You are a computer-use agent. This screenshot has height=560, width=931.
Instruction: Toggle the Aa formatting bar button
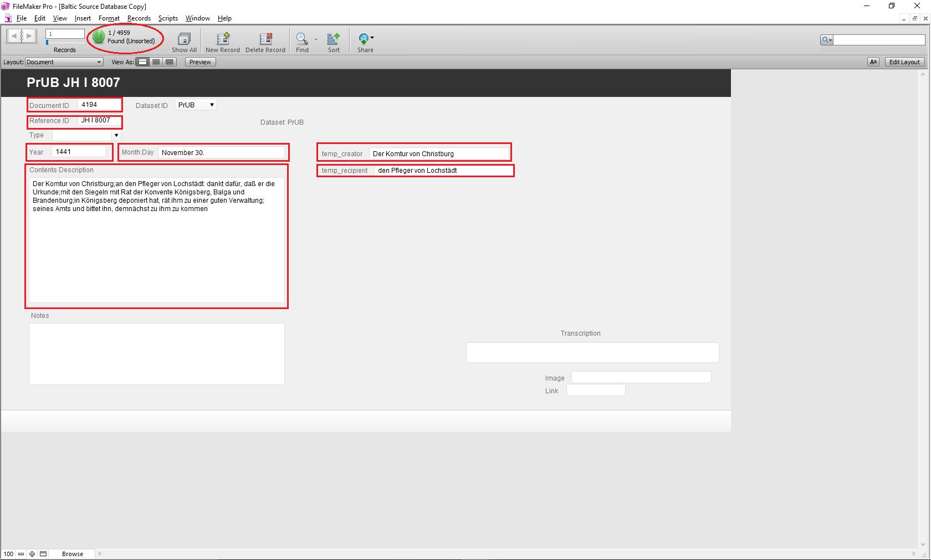pos(873,62)
